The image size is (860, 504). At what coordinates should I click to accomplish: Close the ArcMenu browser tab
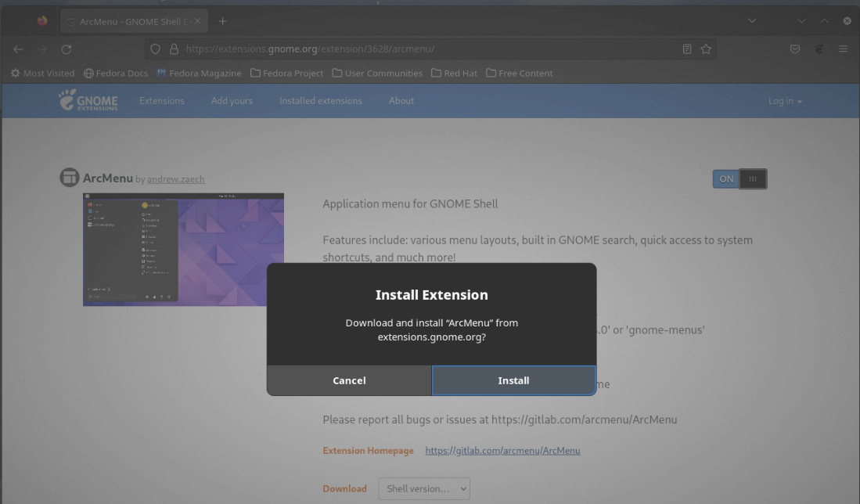click(x=197, y=21)
